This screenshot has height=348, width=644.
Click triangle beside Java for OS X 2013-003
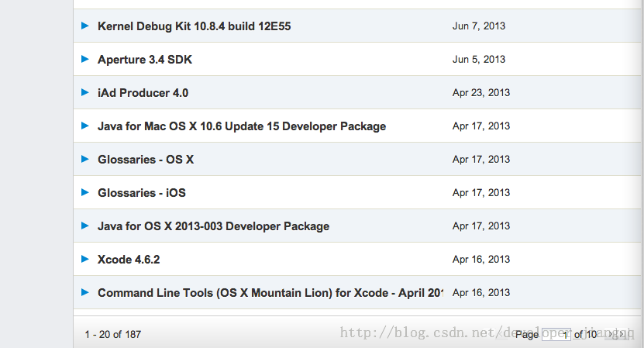pos(85,226)
